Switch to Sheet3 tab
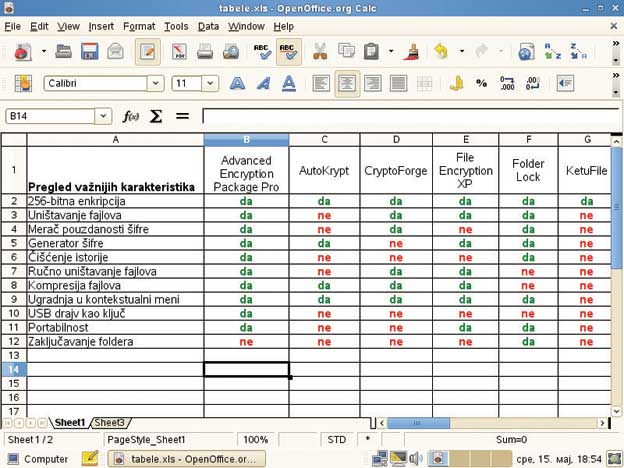Screen dimensions: 624x468 pos(110,422)
